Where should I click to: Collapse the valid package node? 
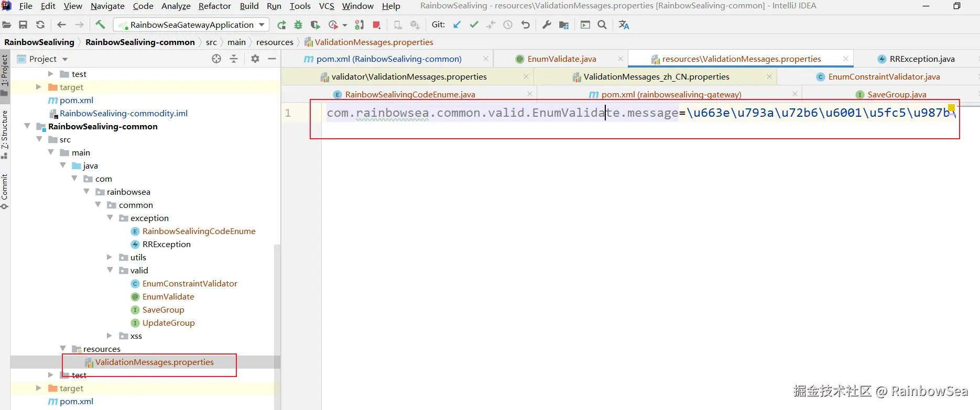tap(110, 270)
